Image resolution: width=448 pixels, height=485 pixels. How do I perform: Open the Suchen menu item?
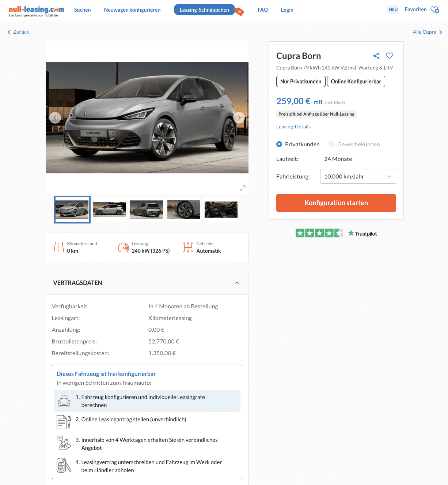82,10
